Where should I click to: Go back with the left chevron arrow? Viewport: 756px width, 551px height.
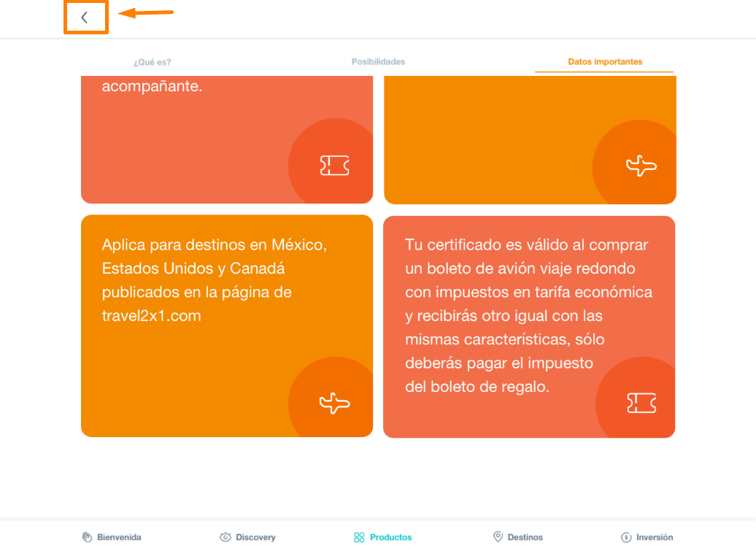(x=85, y=18)
